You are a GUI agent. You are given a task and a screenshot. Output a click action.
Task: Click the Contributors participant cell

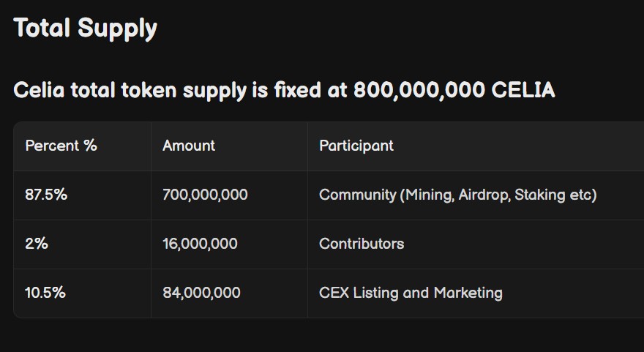[362, 244]
